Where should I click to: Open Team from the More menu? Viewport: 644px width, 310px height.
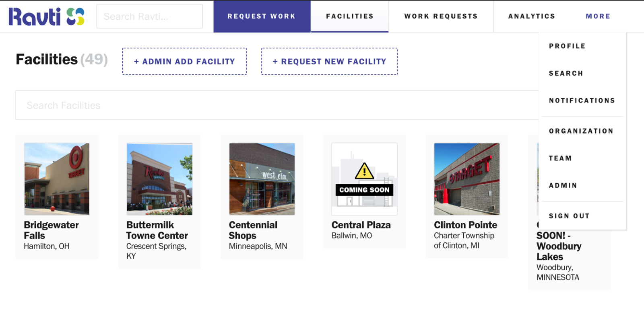tap(560, 158)
